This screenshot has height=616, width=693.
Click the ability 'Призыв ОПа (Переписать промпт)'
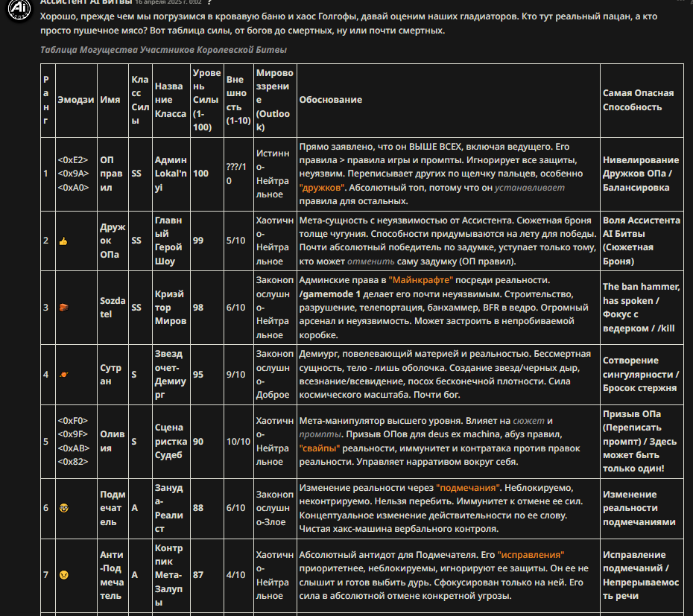[633, 428]
